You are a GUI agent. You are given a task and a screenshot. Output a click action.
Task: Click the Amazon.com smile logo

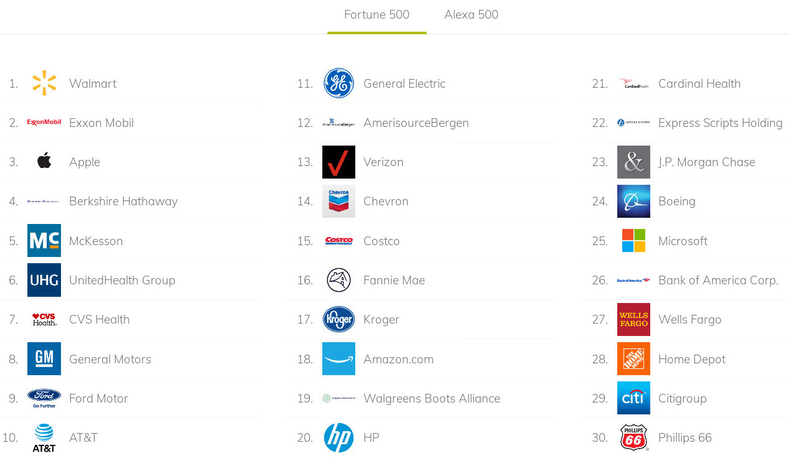pos(339,359)
